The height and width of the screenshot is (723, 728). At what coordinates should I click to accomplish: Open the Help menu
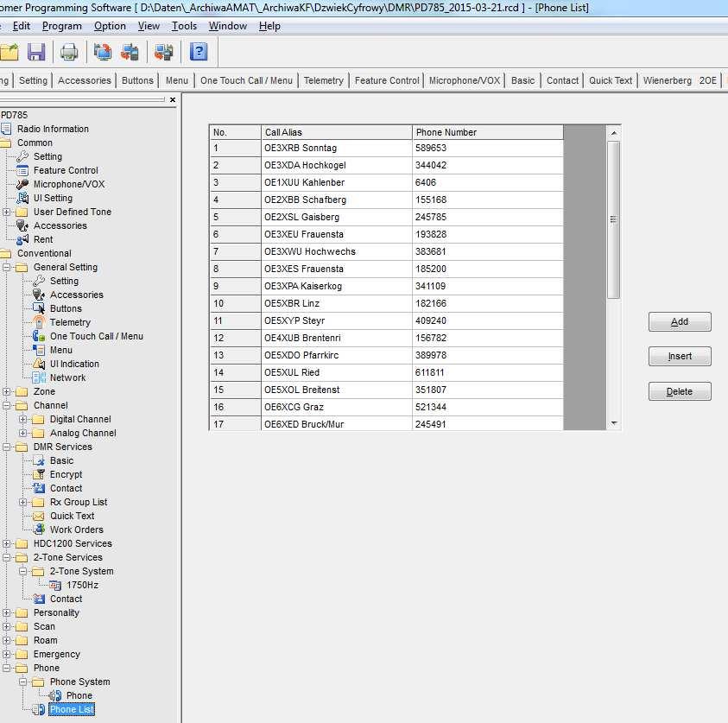pyautogui.click(x=269, y=26)
